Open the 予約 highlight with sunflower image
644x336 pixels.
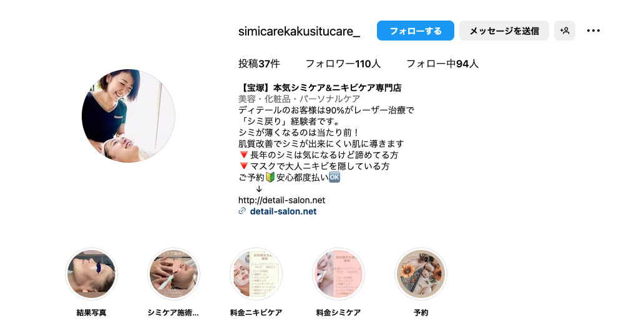point(421,274)
